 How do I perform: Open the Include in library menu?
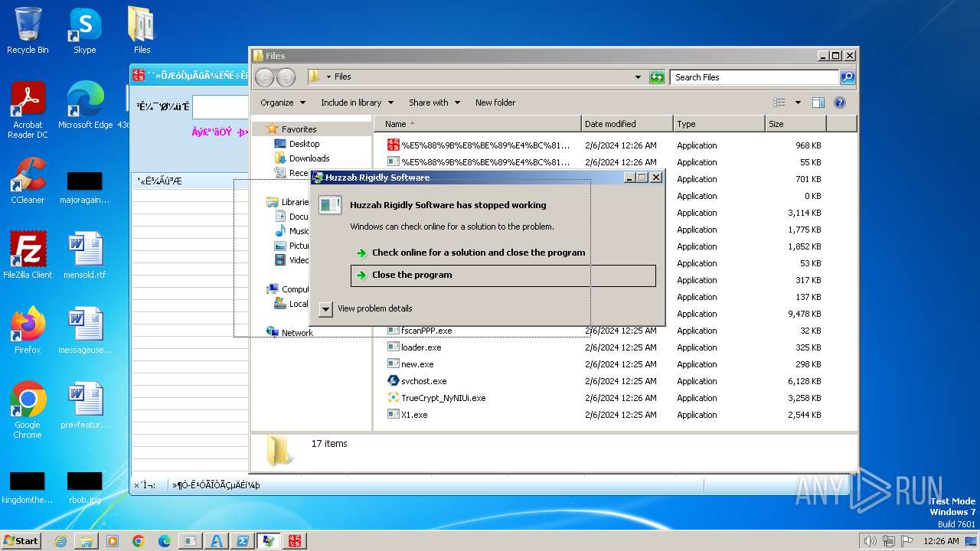[357, 103]
